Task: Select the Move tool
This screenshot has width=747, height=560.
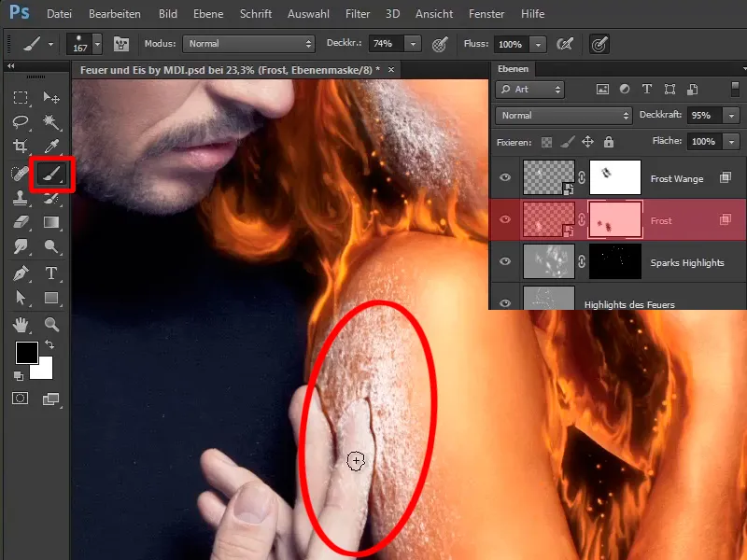Action: (51, 98)
